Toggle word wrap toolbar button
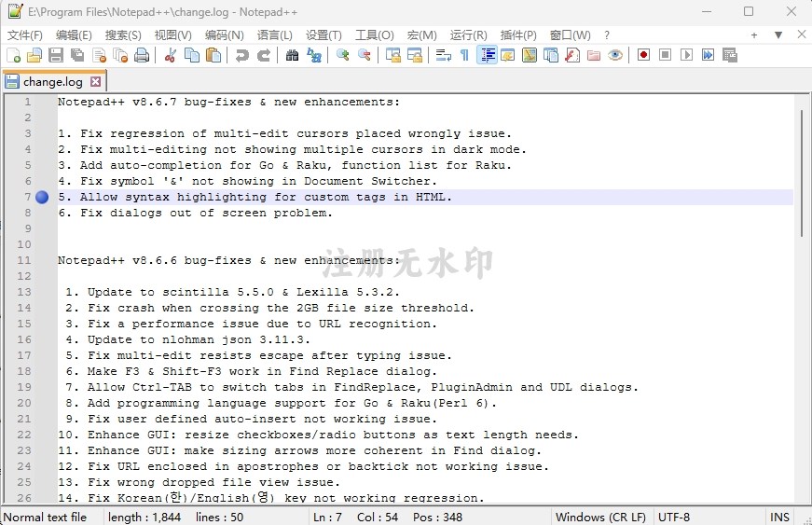This screenshot has height=525, width=812. coord(443,55)
